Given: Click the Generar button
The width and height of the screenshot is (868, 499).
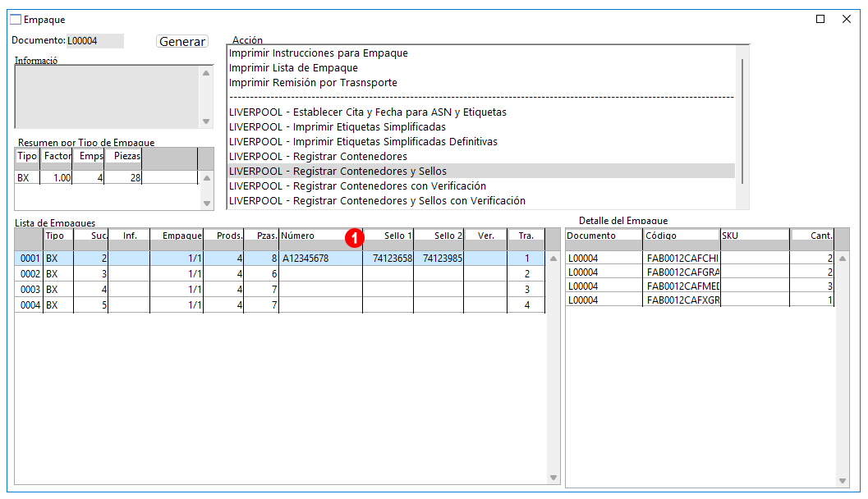Looking at the screenshot, I should pos(182,42).
